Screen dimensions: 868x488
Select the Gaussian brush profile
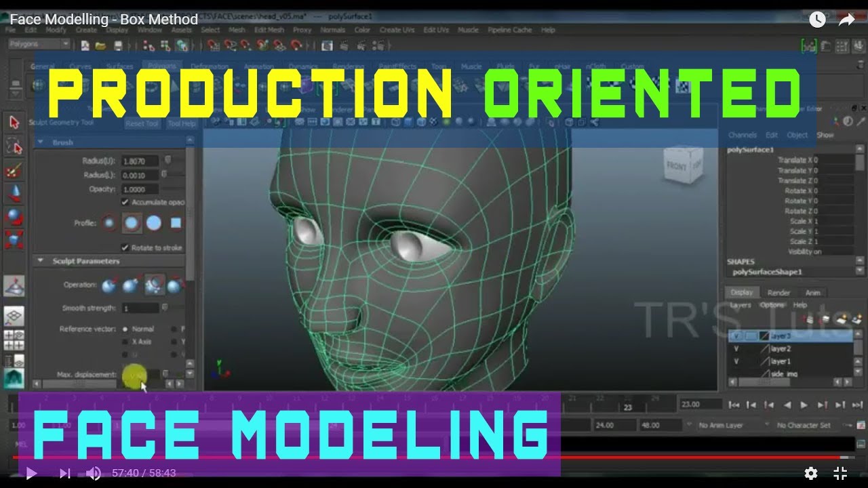pyautogui.click(x=108, y=223)
